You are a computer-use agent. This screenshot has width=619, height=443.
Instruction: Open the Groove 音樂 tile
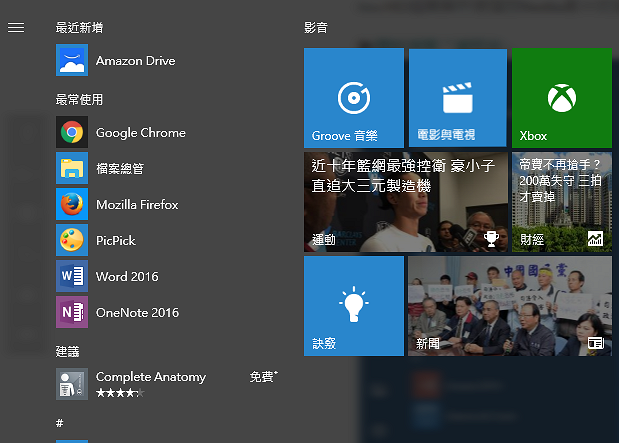[x=354, y=98]
